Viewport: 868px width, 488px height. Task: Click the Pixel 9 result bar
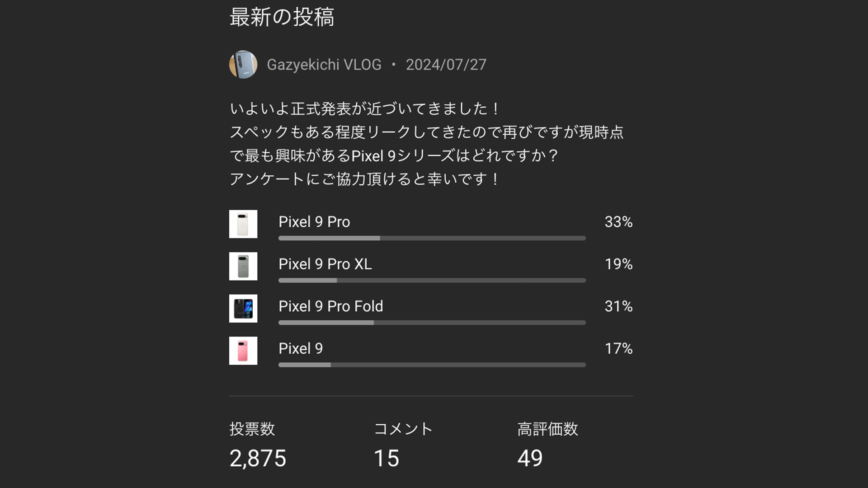[x=432, y=365]
